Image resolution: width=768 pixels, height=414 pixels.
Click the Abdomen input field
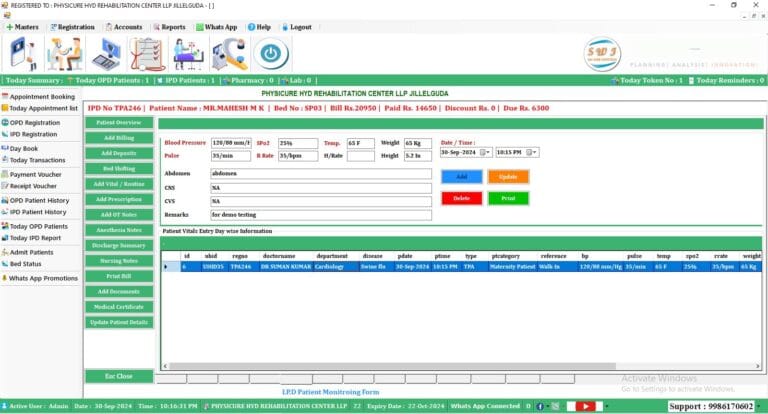321,173
